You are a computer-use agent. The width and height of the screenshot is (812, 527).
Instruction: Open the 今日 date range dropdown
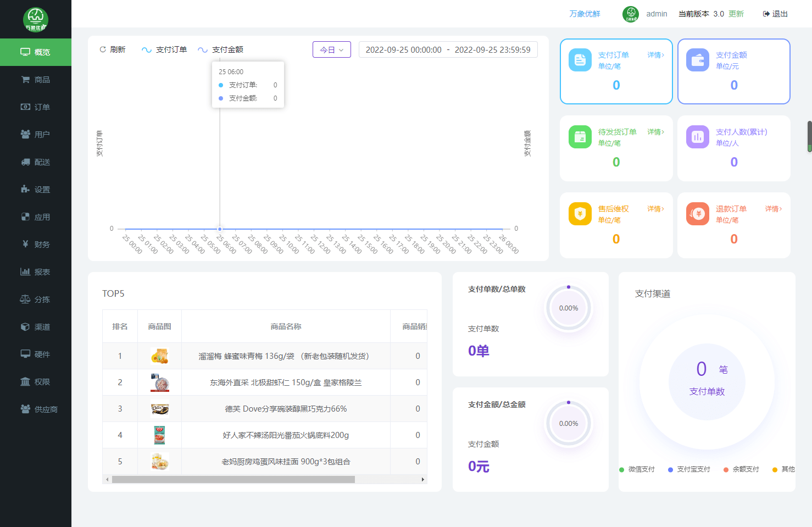pos(331,49)
